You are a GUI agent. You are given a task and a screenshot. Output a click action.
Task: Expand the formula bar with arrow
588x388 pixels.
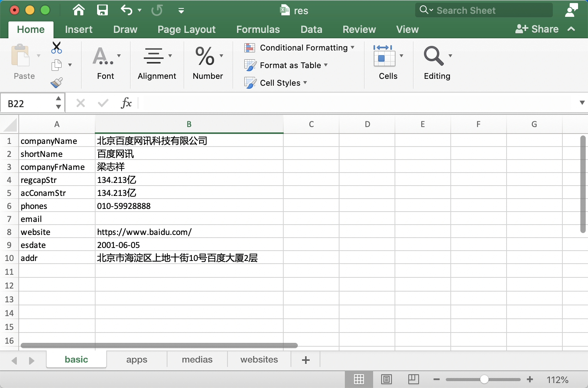click(582, 103)
